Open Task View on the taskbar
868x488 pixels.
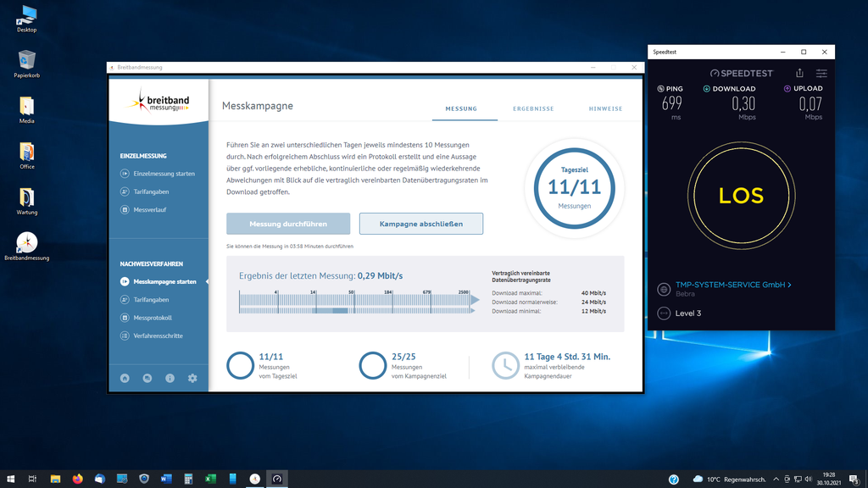pyautogui.click(x=33, y=479)
